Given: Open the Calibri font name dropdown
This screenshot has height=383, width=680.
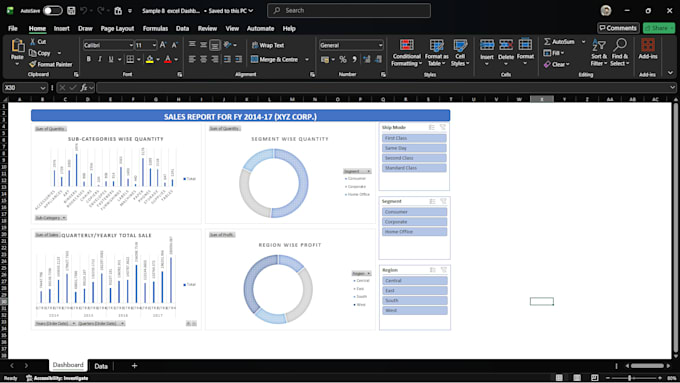Looking at the screenshot, I should tap(131, 45).
